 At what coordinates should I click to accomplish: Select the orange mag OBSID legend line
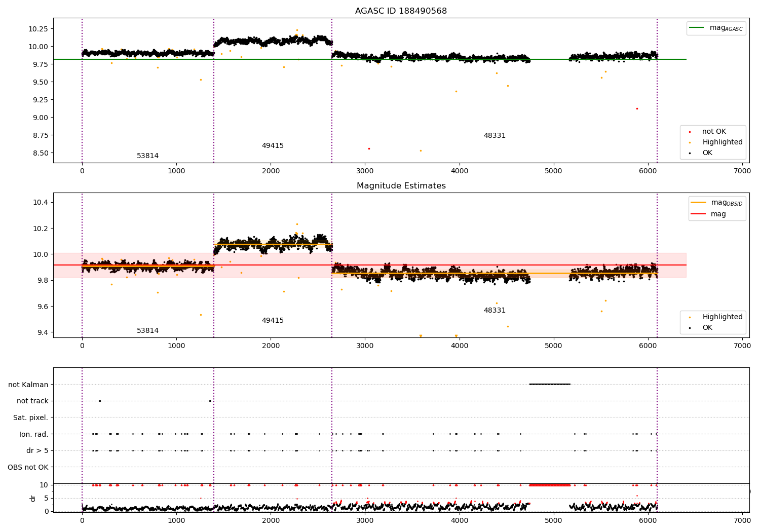[698, 203]
